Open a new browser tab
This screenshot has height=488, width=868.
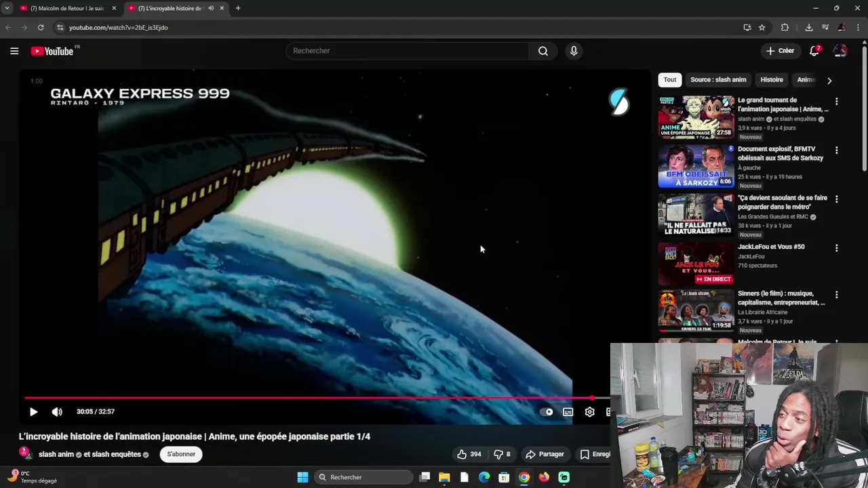coord(238,8)
